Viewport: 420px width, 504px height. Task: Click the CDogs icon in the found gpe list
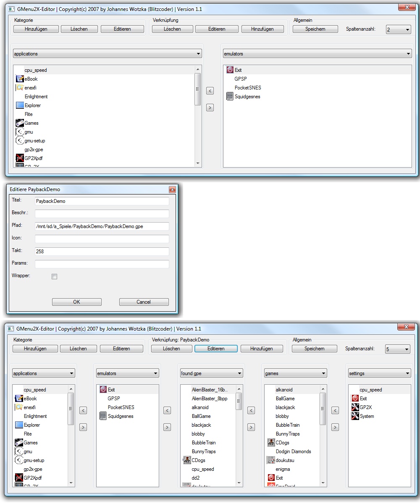[x=187, y=460]
